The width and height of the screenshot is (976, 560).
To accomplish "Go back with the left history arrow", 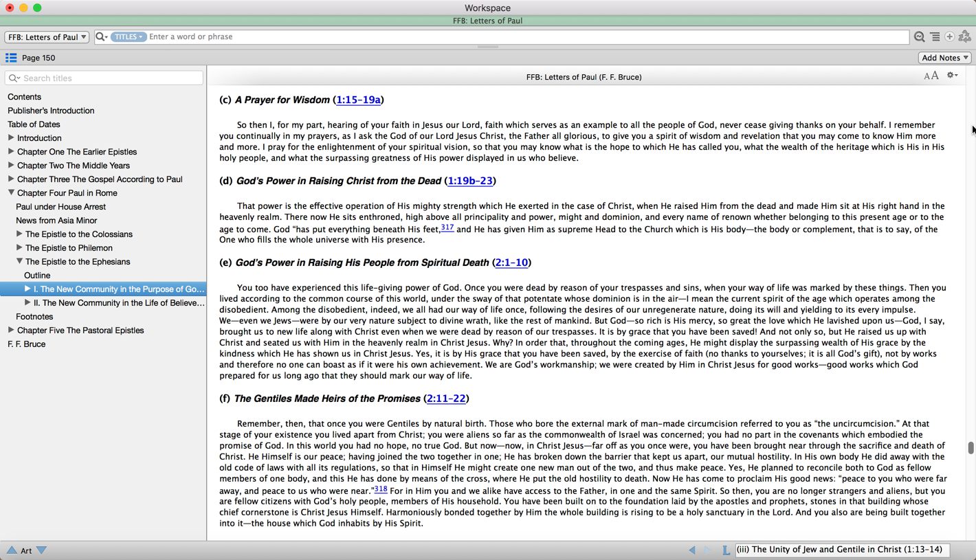I will (692, 550).
